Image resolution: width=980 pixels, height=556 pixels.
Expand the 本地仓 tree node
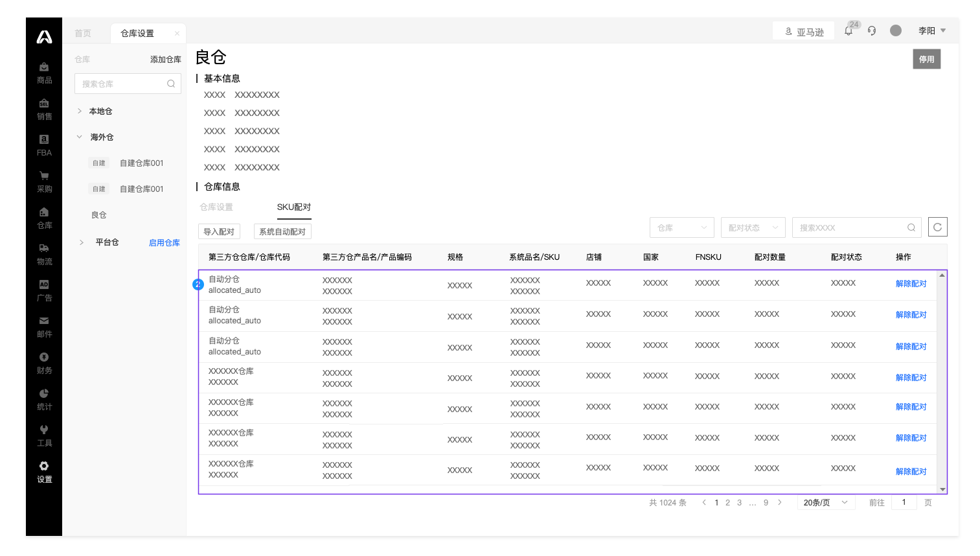click(x=80, y=111)
